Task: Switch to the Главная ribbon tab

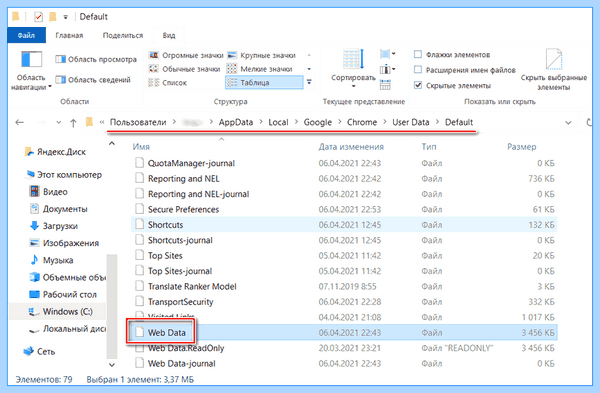Action: (69, 35)
